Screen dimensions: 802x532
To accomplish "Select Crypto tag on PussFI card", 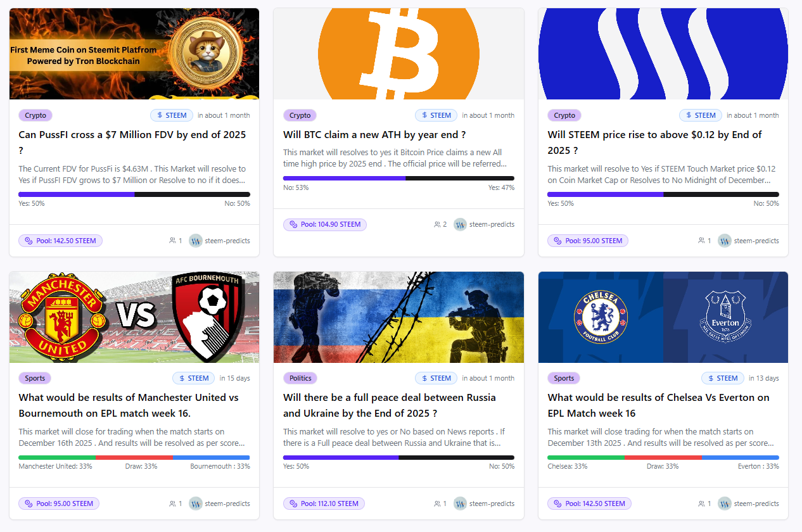I will 35,115.
